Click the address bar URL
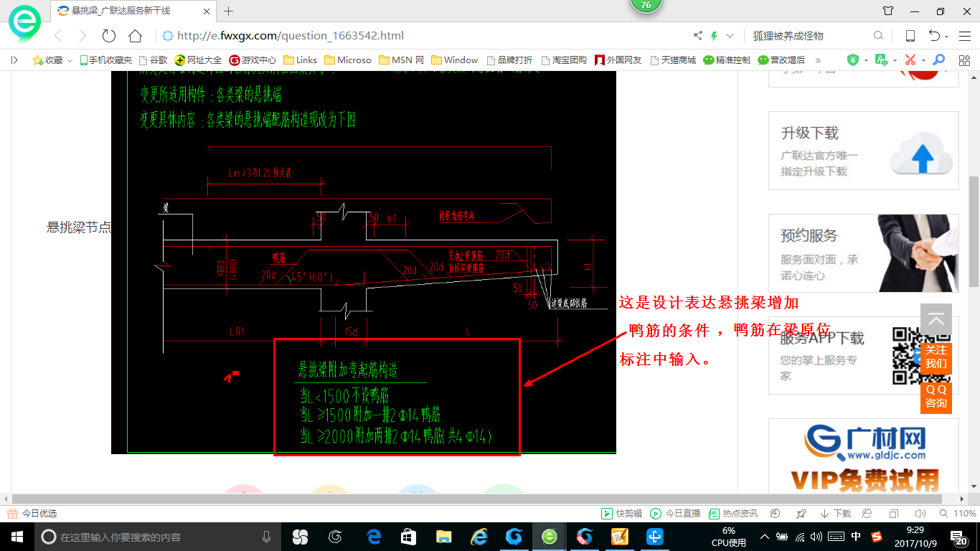 pyautogui.click(x=291, y=36)
